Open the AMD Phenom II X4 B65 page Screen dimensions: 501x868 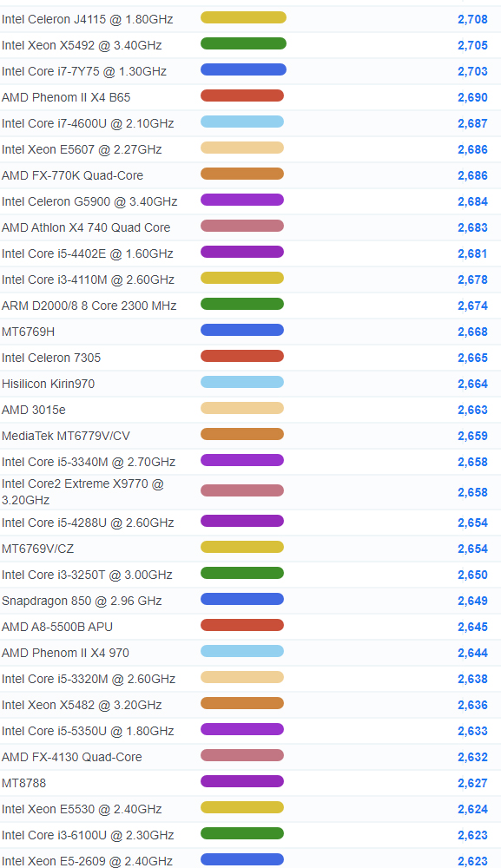66,97
